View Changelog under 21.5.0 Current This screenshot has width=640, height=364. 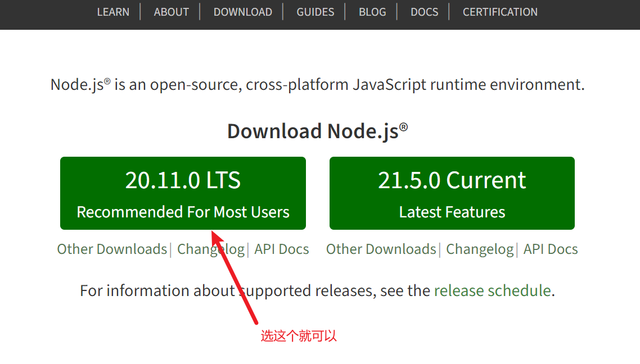tap(480, 249)
